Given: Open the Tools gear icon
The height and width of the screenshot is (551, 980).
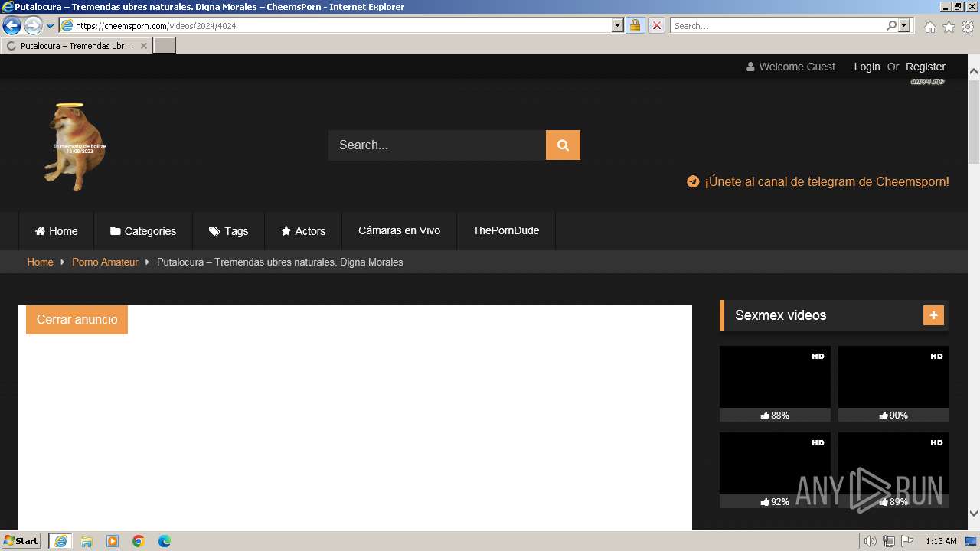Looking at the screenshot, I should 968,27.
